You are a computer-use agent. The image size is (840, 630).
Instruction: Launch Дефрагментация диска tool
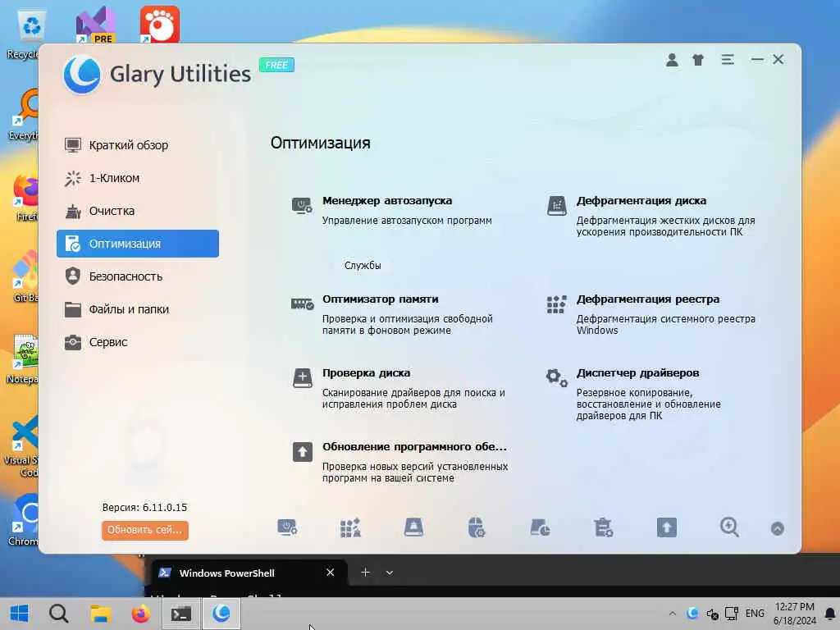(x=641, y=201)
